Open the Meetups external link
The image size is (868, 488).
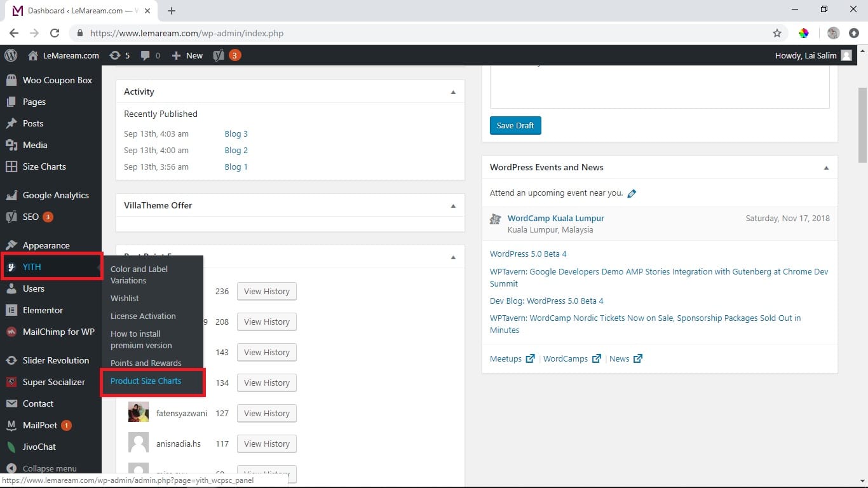coord(512,358)
